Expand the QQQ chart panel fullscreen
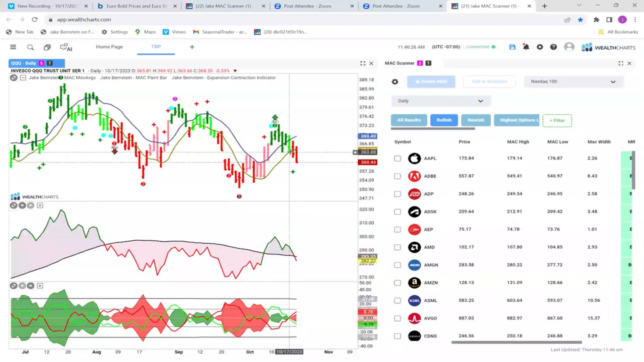The height and width of the screenshot is (362, 644). point(363,63)
